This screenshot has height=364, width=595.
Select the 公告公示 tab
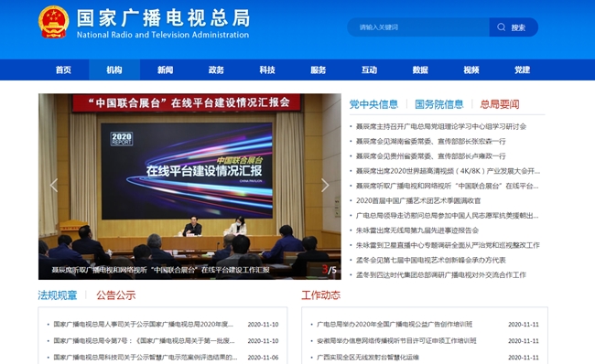(x=115, y=295)
